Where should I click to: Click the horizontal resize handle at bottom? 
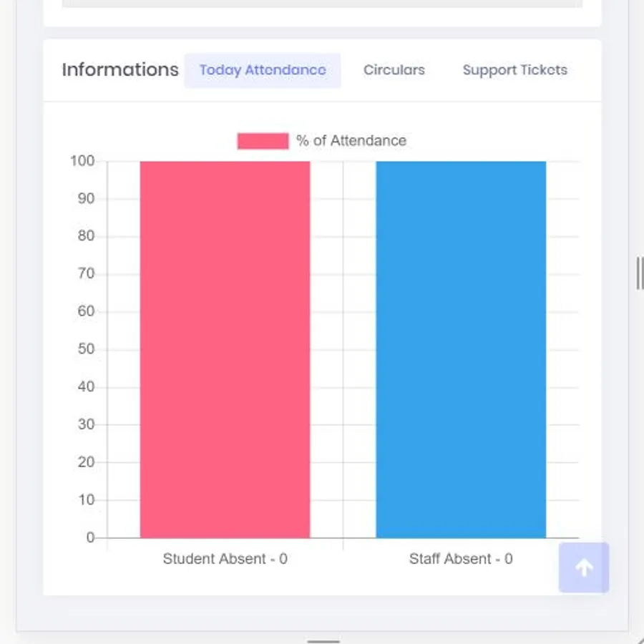pyautogui.click(x=323, y=641)
